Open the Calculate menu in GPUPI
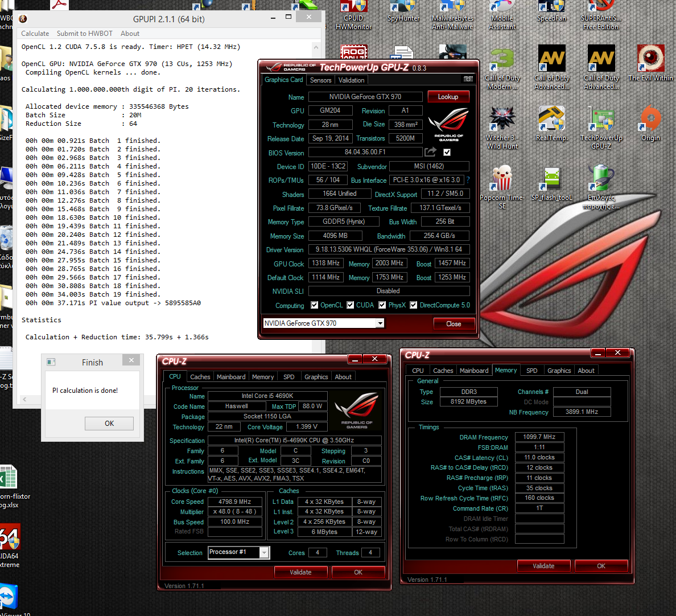This screenshot has height=616, width=676. click(35, 33)
